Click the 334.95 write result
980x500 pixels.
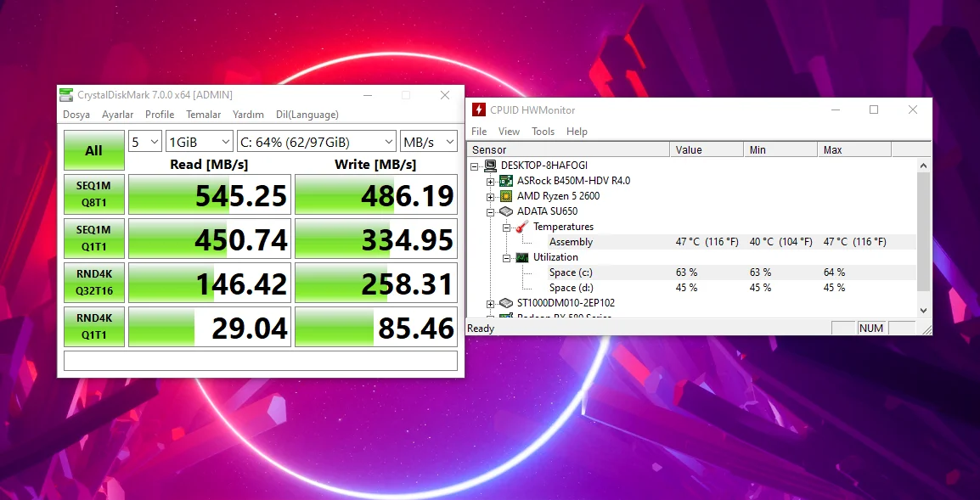[x=376, y=239]
